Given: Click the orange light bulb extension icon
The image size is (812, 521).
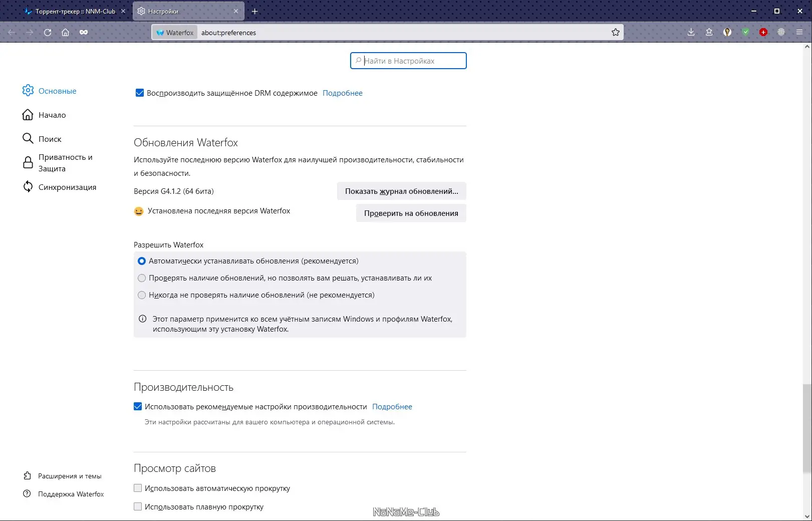Looking at the screenshot, I should click(x=727, y=33).
